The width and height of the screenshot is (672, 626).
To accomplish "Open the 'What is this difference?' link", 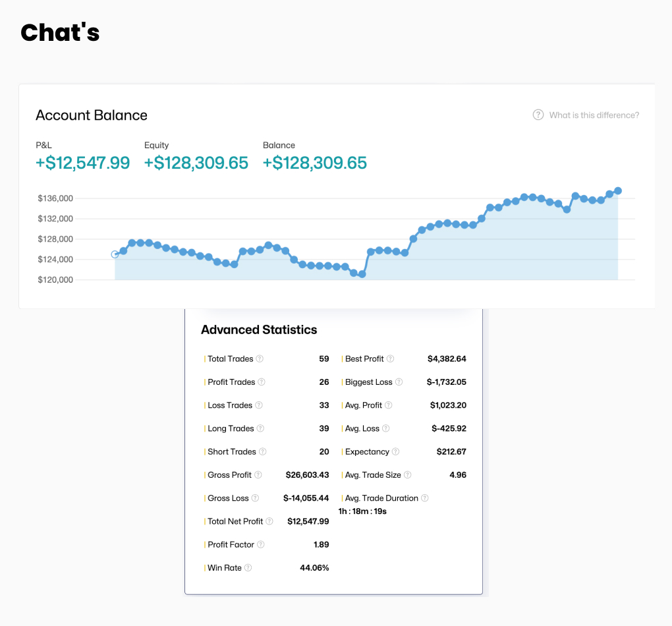I will pyautogui.click(x=594, y=115).
